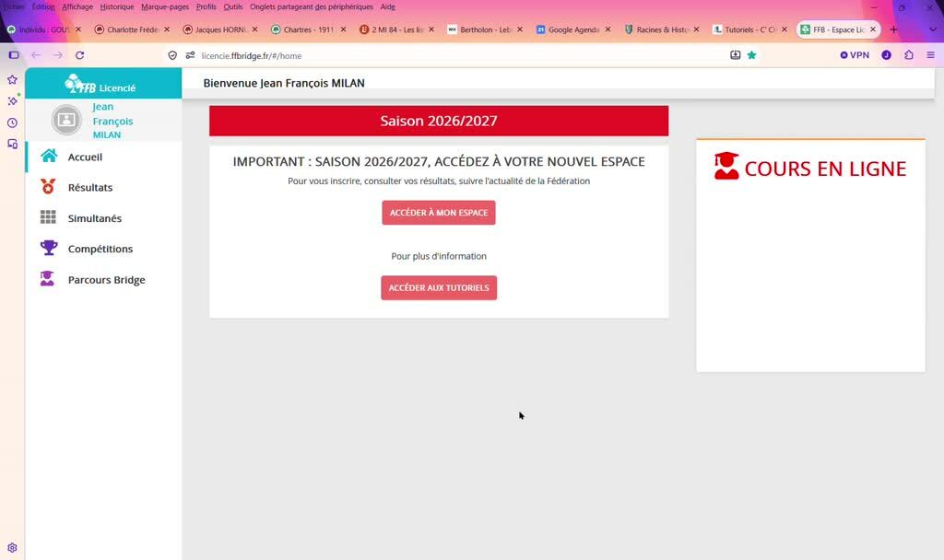Close the Bertholon tab
Screen dimensions: 944x560
click(x=520, y=29)
